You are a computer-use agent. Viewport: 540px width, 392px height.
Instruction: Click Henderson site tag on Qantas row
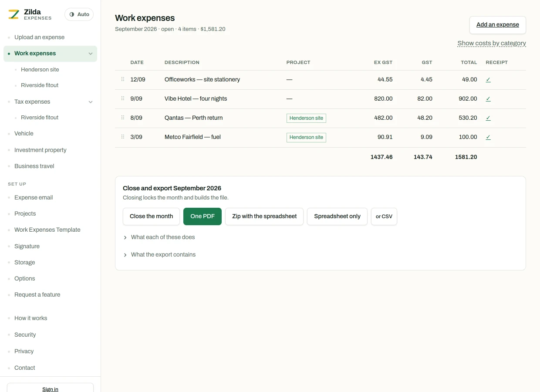point(306,118)
